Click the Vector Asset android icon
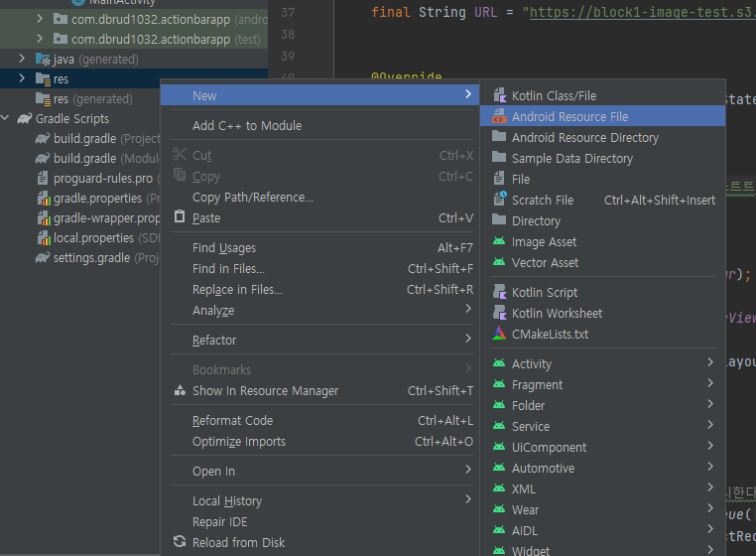This screenshot has width=756, height=556. click(499, 262)
